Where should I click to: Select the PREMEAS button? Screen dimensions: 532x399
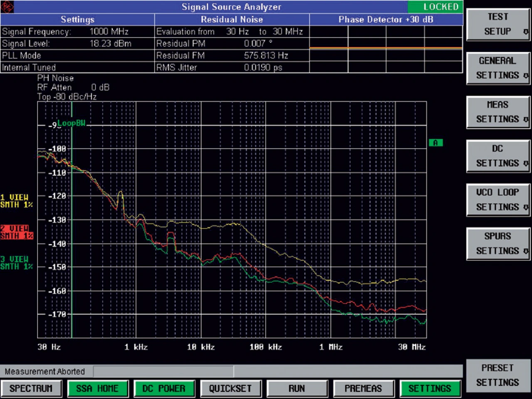point(364,389)
